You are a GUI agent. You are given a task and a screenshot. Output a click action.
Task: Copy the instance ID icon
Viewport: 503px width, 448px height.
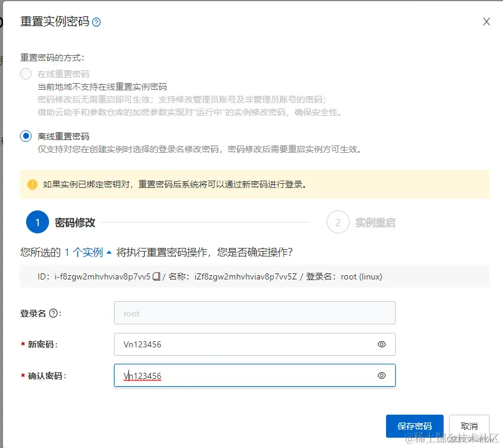pos(156,276)
